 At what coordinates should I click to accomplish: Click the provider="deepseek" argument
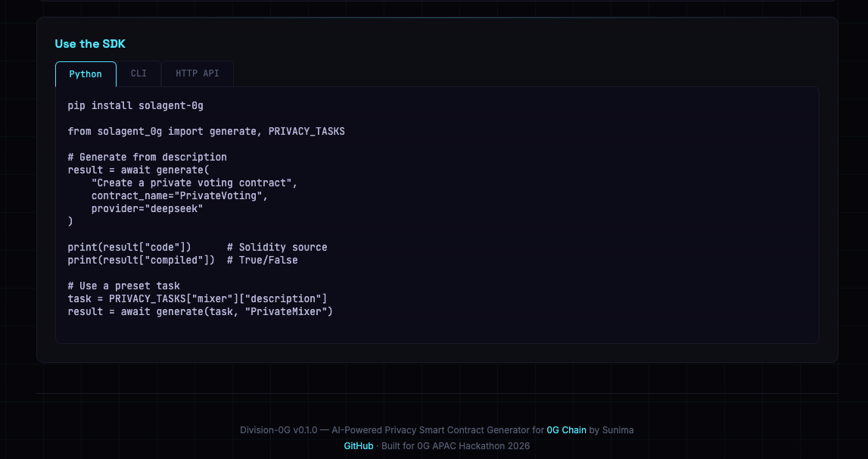[147, 209]
